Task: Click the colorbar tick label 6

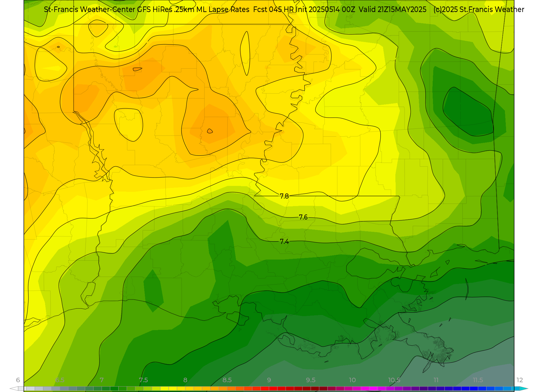Action: point(18,380)
